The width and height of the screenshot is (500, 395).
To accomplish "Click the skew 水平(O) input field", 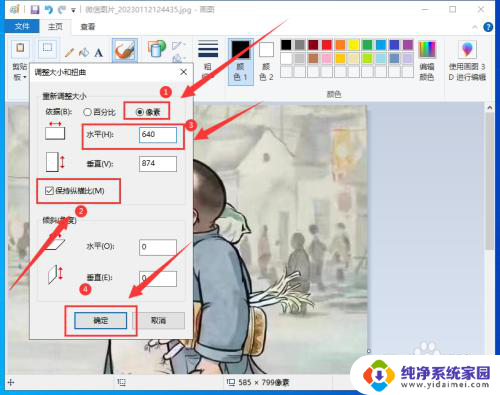I will tap(158, 247).
